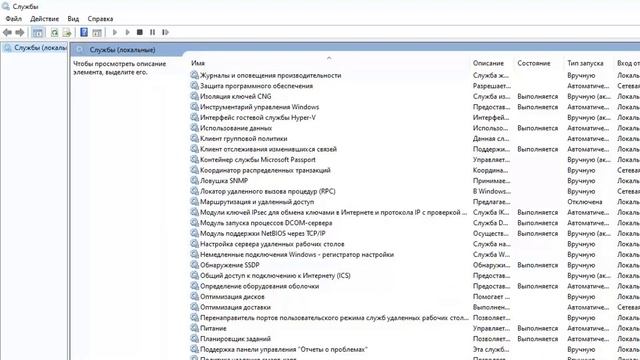Click the Export list toolbar icon
Viewport: 640px width, 360px height.
click(67, 32)
